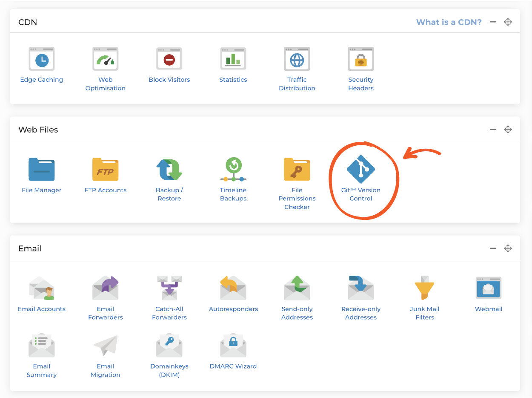Click the Timeline Backups text link

pos(233,194)
